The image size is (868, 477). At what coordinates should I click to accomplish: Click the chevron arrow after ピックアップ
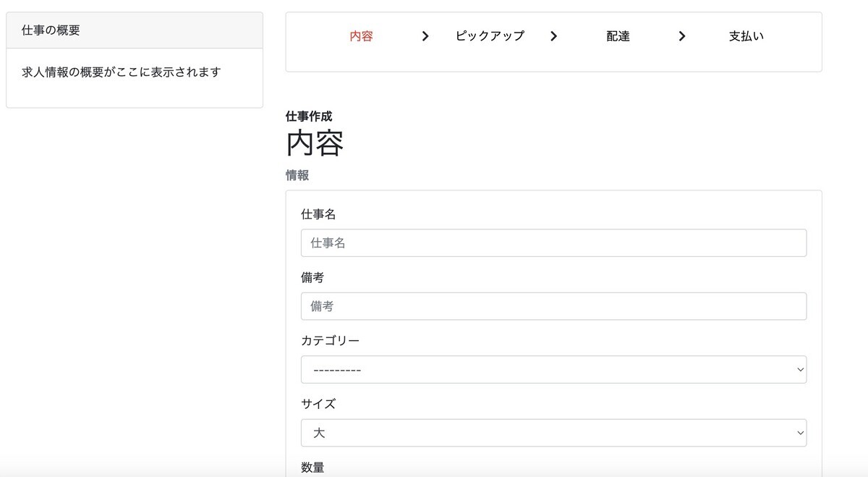(x=553, y=36)
